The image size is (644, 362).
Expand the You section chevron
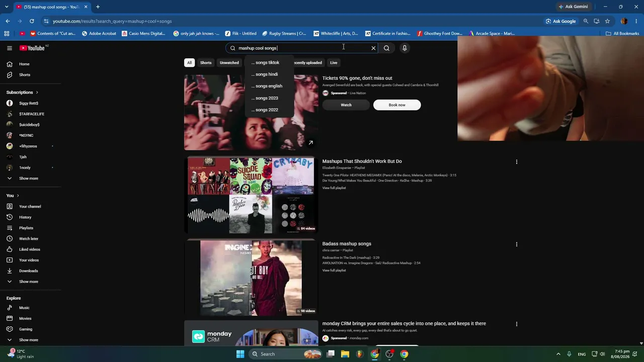point(18,196)
